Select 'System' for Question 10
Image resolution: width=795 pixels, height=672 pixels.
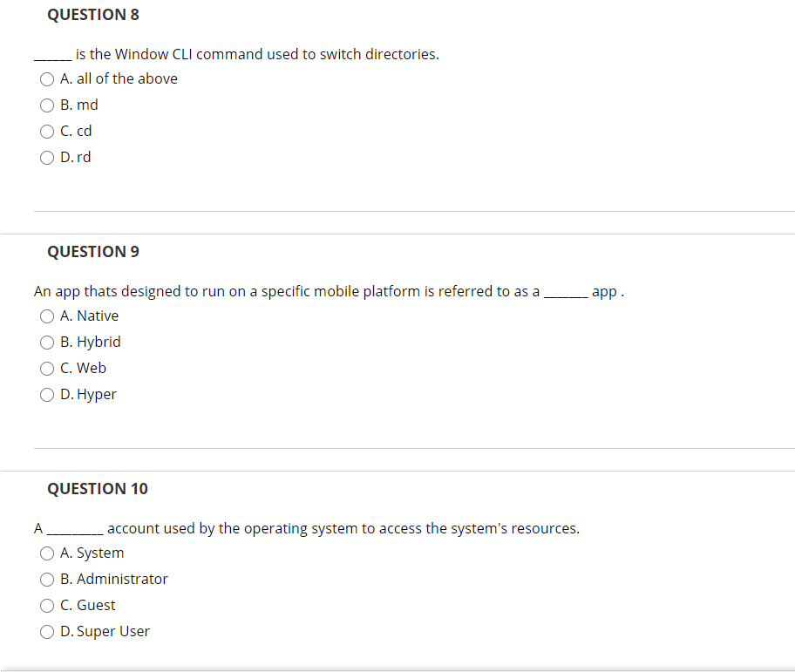(x=46, y=553)
